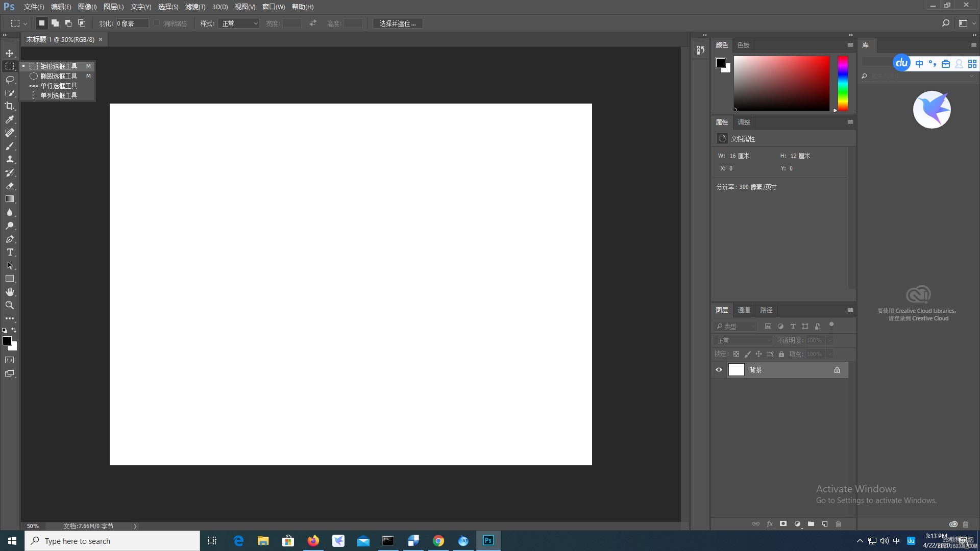Toggle Quick Mask mode
Screen dimensions: 980x551
click(x=10, y=360)
